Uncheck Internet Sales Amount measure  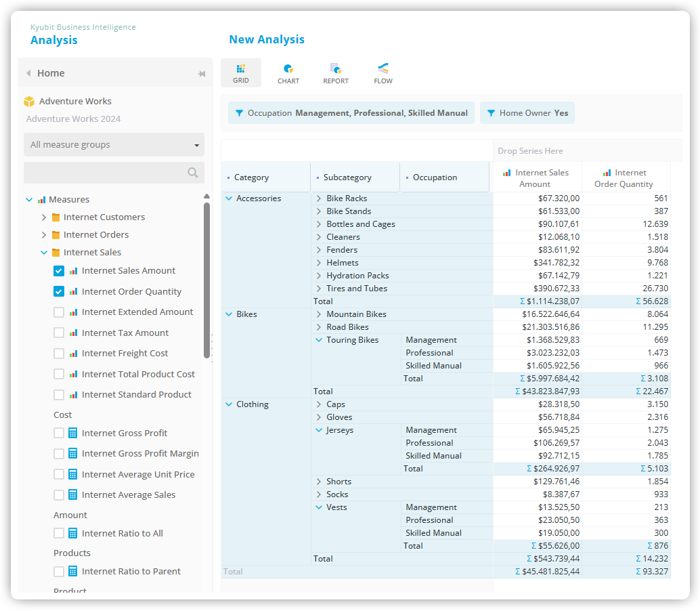pyautogui.click(x=58, y=271)
